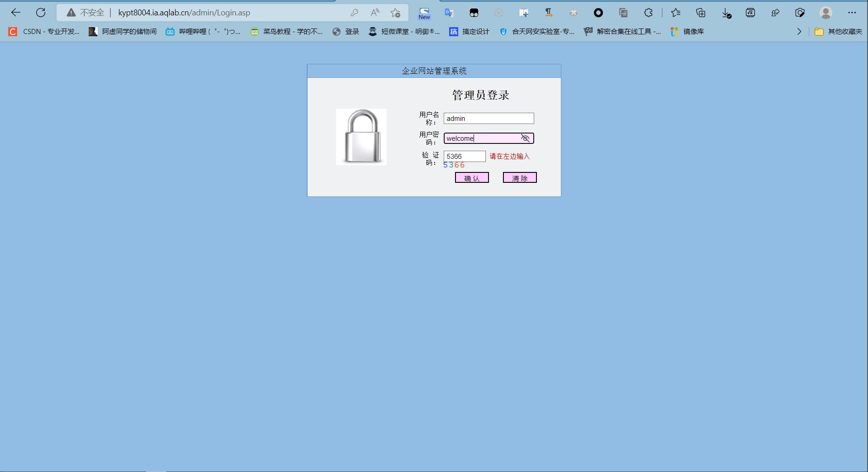
Task: Open the saved passwords key icon
Action: pyautogui.click(x=354, y=13)
